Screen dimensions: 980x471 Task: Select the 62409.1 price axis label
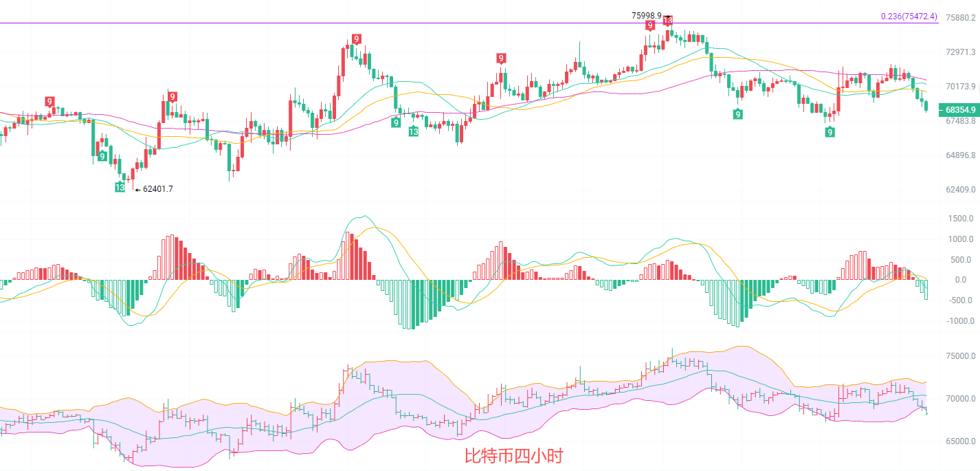pos(961,190)
